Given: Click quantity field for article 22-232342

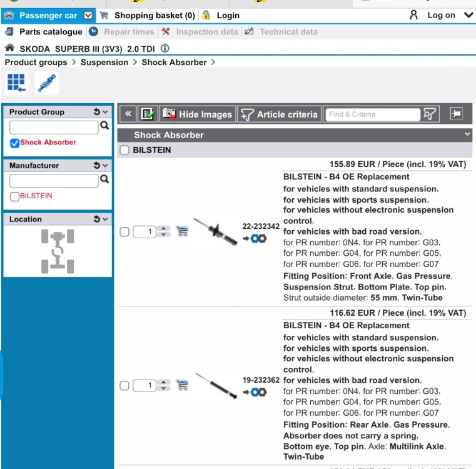Looking at the screenshot, I should pos(144,231).
